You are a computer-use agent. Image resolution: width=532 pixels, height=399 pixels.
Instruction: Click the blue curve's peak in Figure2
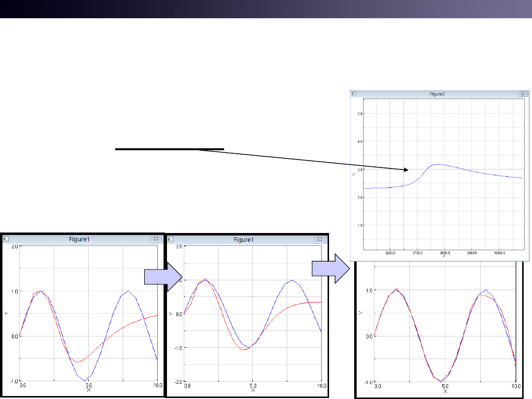(436, 165)
